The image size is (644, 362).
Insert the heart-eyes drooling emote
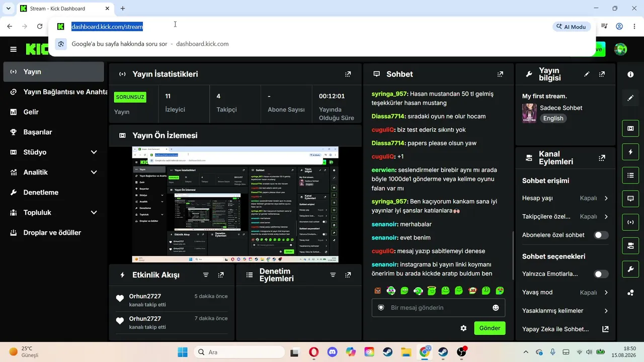point(500,291)
